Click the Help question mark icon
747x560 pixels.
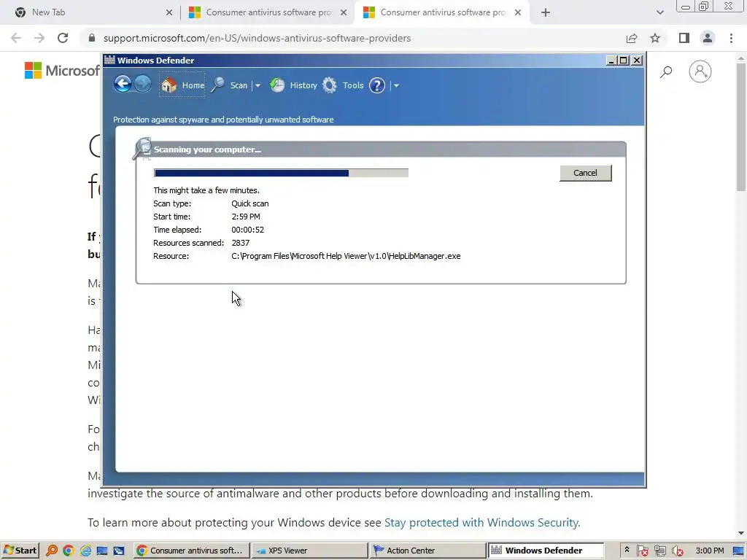tap(377, 86)
